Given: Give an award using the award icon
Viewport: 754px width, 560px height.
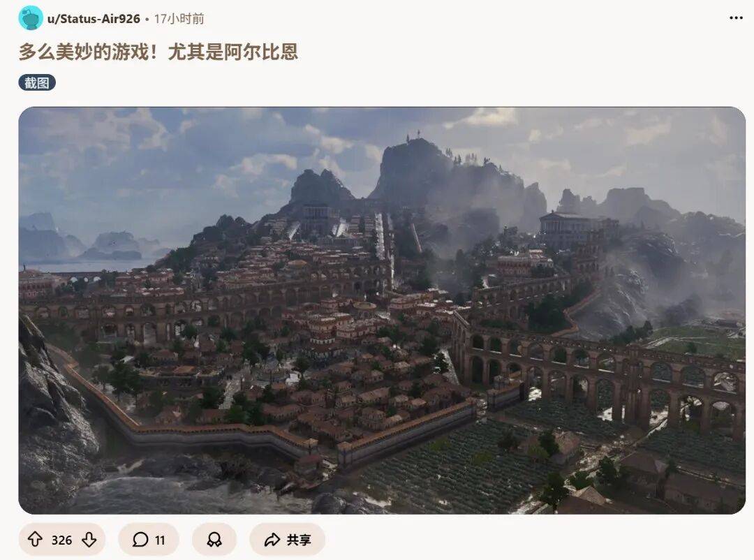Looking at the screenshot, I should click(214, 539).
